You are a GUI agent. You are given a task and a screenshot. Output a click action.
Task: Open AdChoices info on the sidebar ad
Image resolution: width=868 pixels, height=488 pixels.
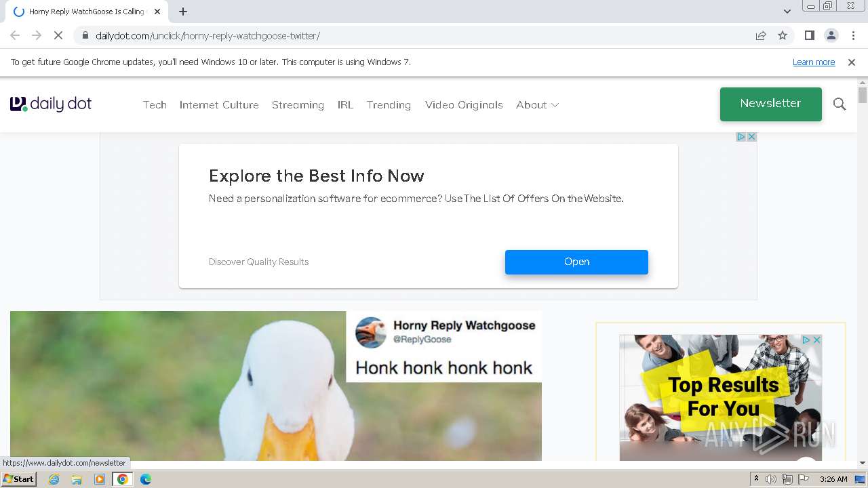[x=807, y=340]
